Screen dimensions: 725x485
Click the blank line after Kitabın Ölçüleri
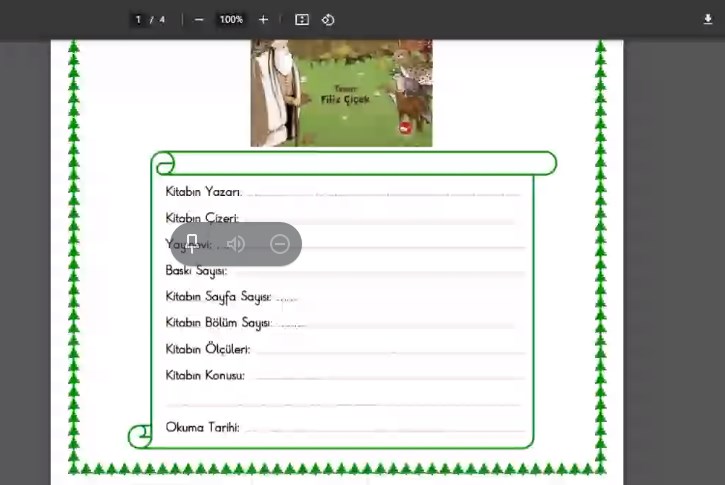388,350
